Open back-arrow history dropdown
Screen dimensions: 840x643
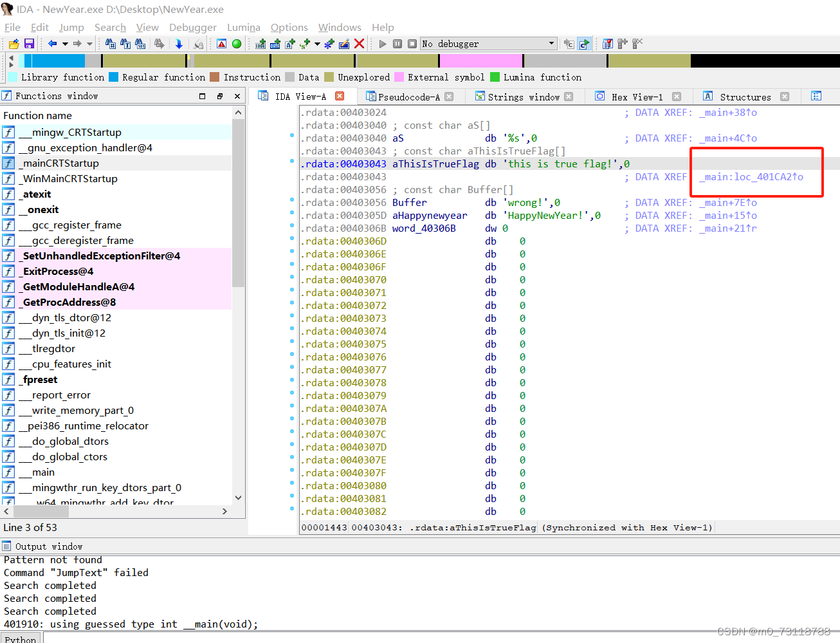point(65,44)
